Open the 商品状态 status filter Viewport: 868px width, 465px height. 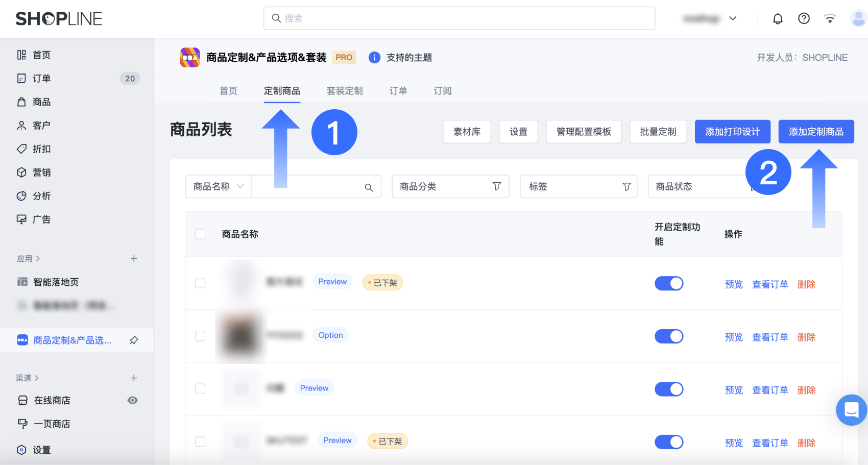click(706, 186)
